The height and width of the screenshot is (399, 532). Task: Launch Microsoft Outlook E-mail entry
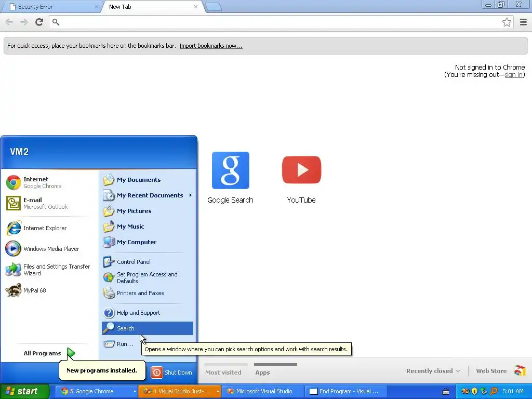(x=49, y=203)
